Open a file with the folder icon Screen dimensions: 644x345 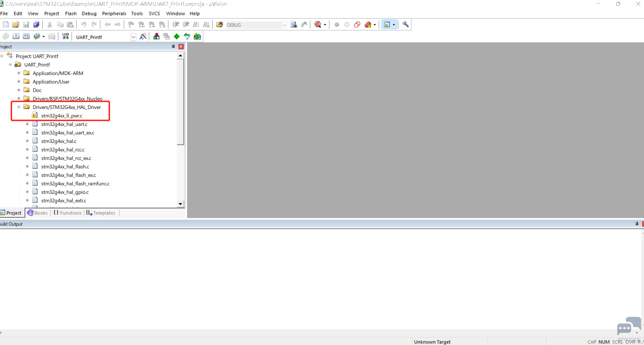tap(16, 24)
